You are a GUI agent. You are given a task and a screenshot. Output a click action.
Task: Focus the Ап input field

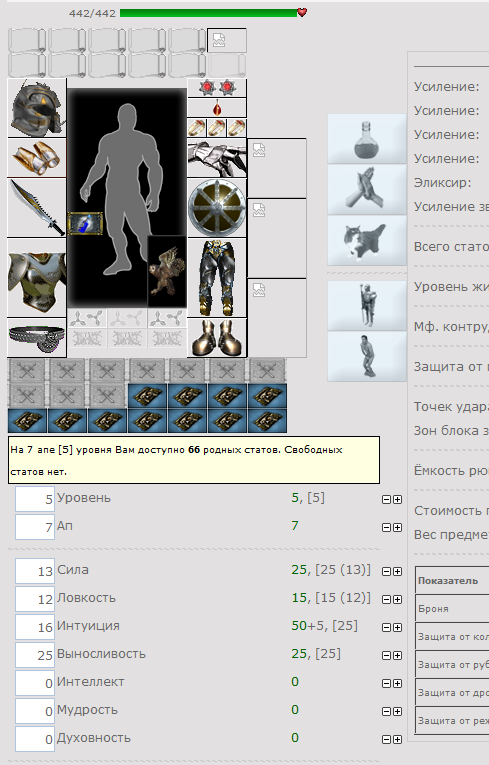[x=35, y=527]
